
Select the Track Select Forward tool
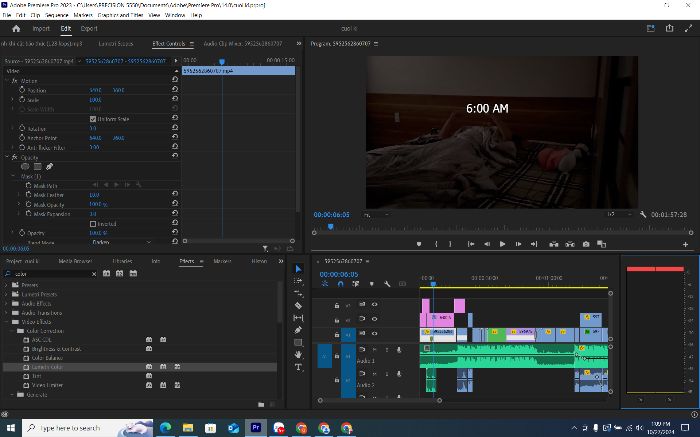click(298, 281)
